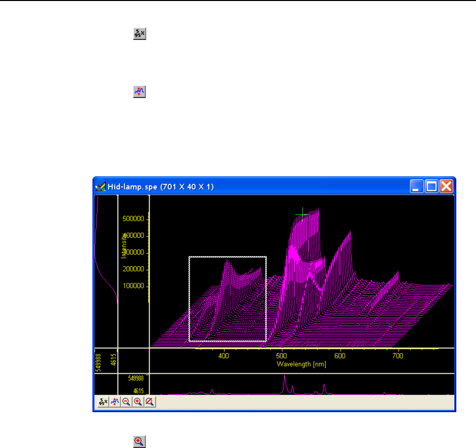Click the vertical cross-section profile curve on the left

click(x=105, y=250)
